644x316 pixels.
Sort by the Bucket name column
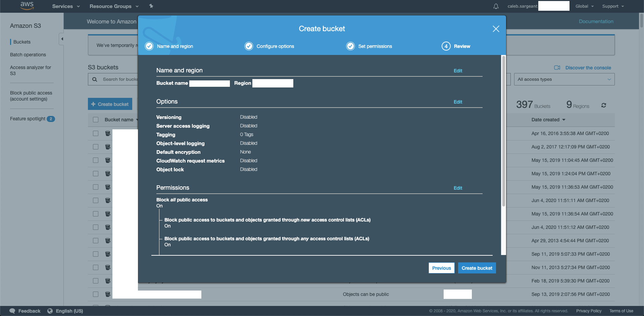121,120
